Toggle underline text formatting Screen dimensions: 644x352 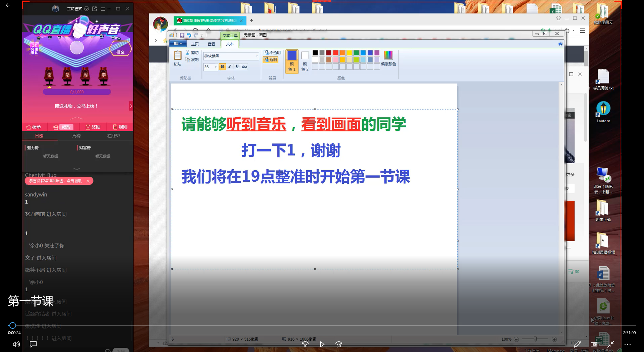[x=237, y=67]
